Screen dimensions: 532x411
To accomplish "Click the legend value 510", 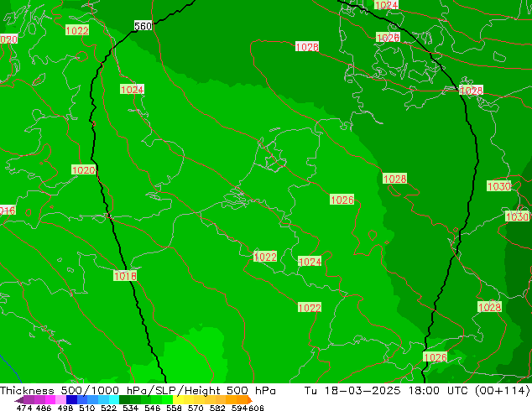I will (87, 408).
